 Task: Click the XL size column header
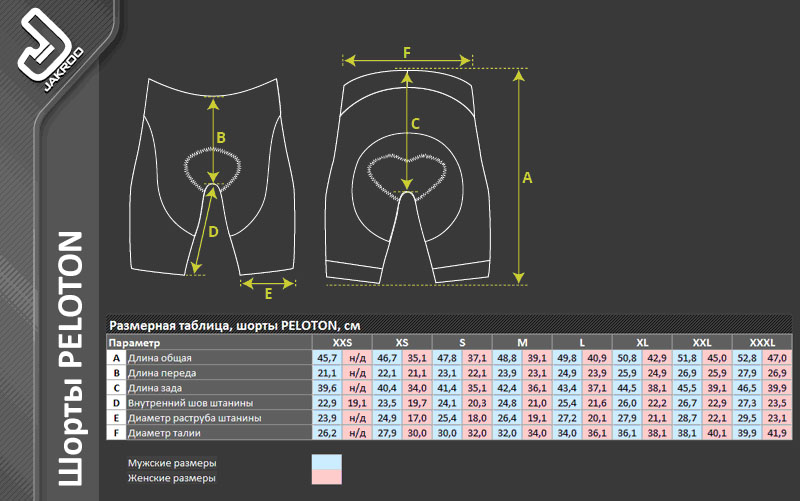pos(642,342)
